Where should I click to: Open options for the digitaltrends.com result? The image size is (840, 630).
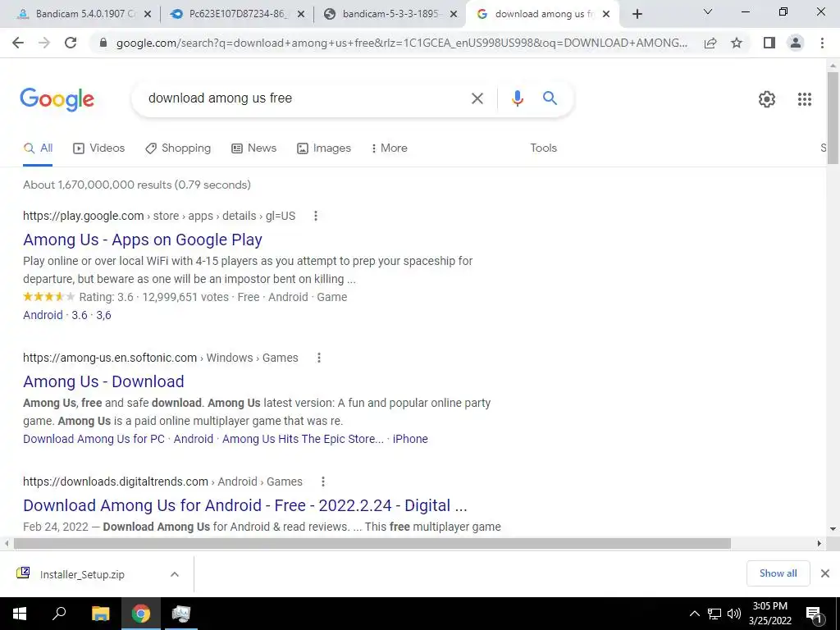[x=322, y=482]
